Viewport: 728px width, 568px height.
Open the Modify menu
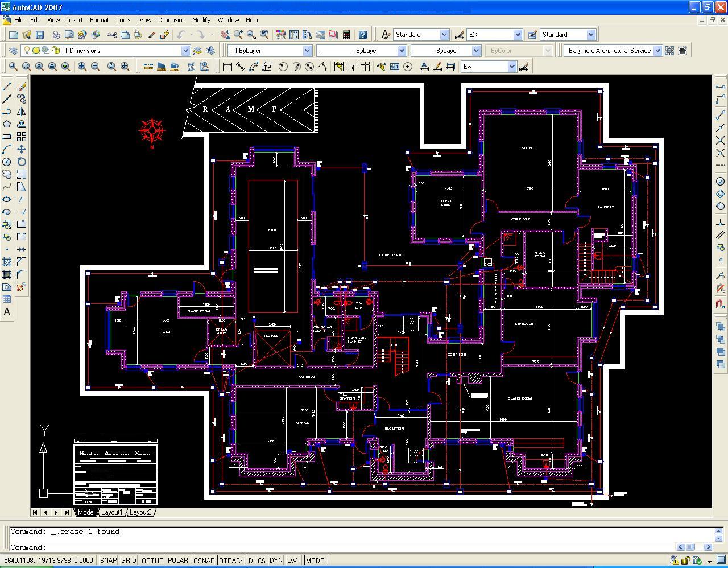point(201,20)
